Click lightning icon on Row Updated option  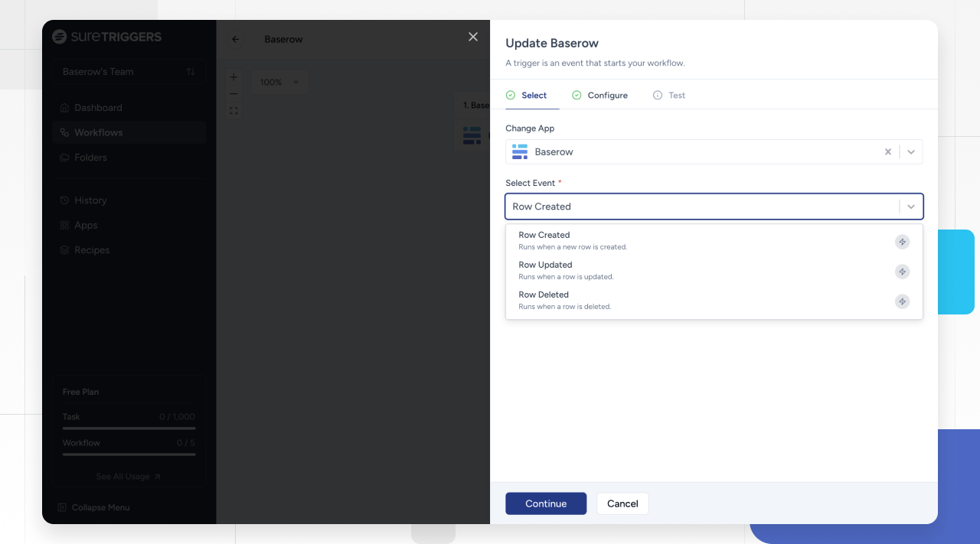tap(903, 272)
